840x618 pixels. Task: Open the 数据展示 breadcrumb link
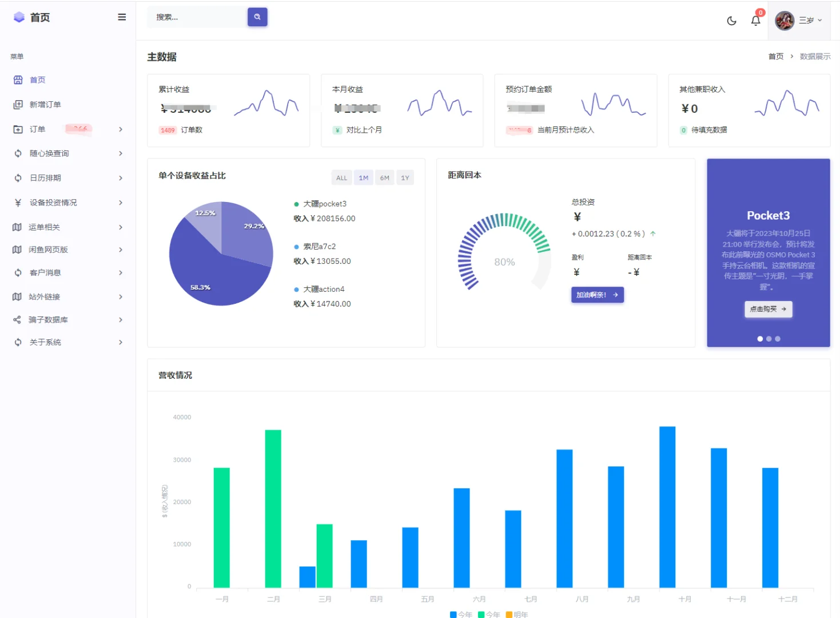pos(815,56)
